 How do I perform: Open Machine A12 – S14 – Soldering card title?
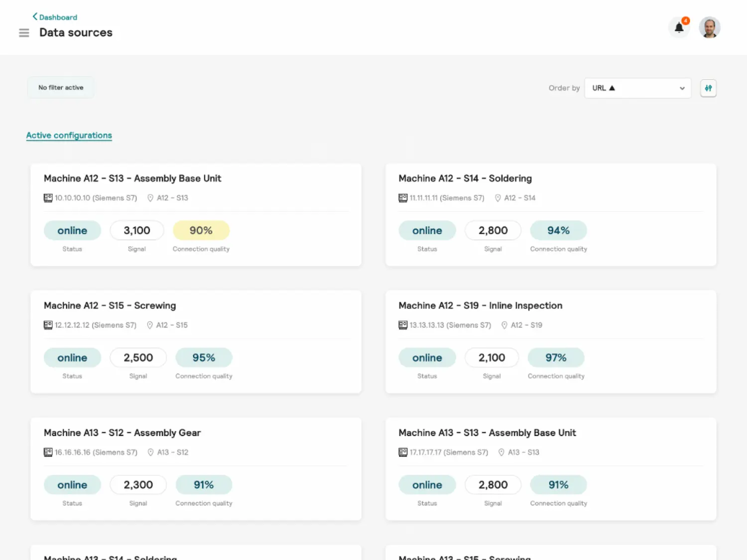click(x=465, y=178)
